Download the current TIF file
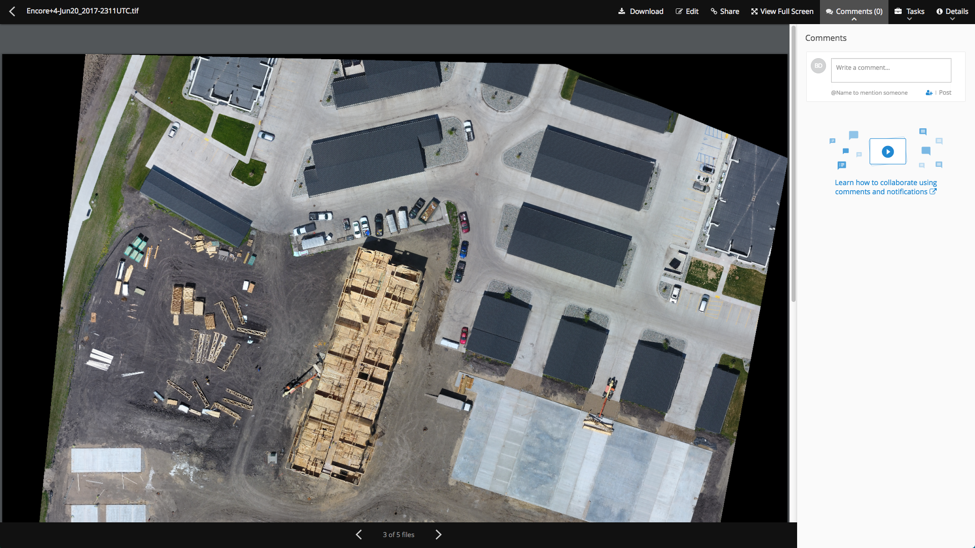Viewport: 975px width, 548px height. 641,11
